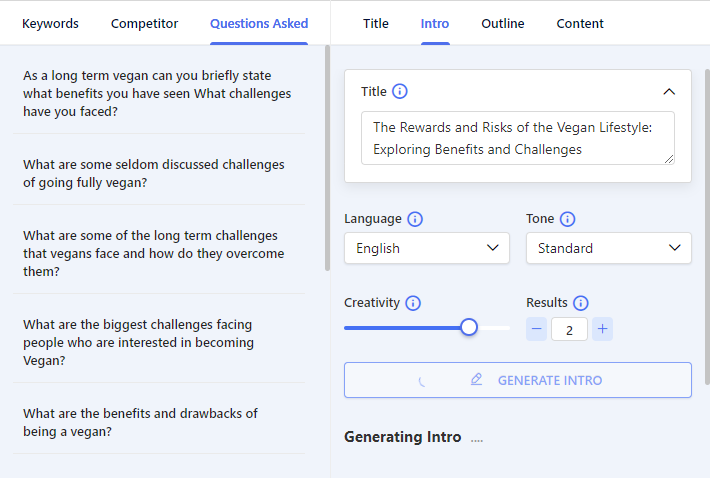Click into the Title text field
The image size is (710, 478).
click(x=517, y=138)
